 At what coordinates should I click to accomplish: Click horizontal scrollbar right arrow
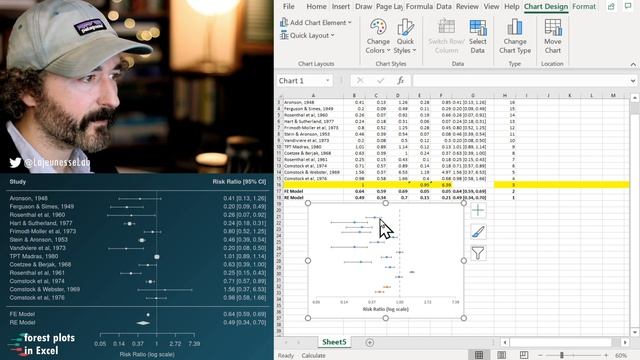[x=625, y=342]
